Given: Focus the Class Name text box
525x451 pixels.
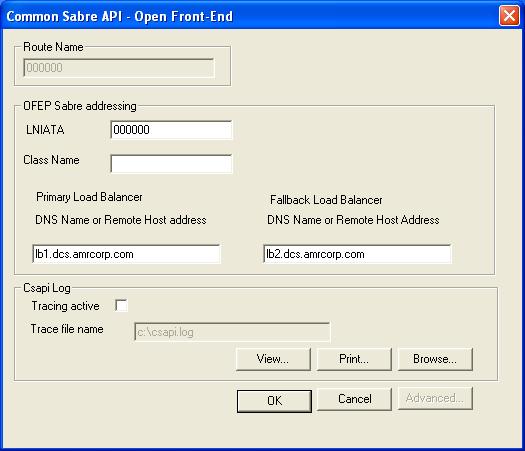Looking at the screenshot, I should tap(171, 164).
